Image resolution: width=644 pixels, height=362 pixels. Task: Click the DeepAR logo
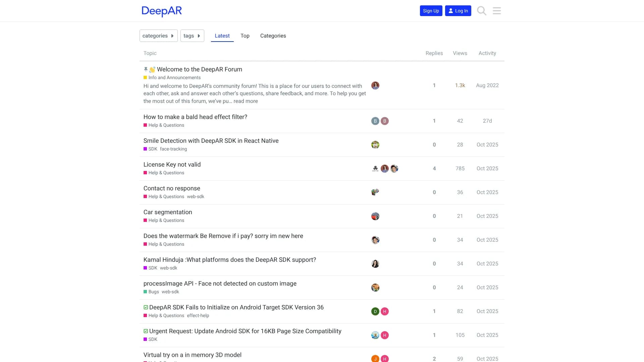(162, 11)
